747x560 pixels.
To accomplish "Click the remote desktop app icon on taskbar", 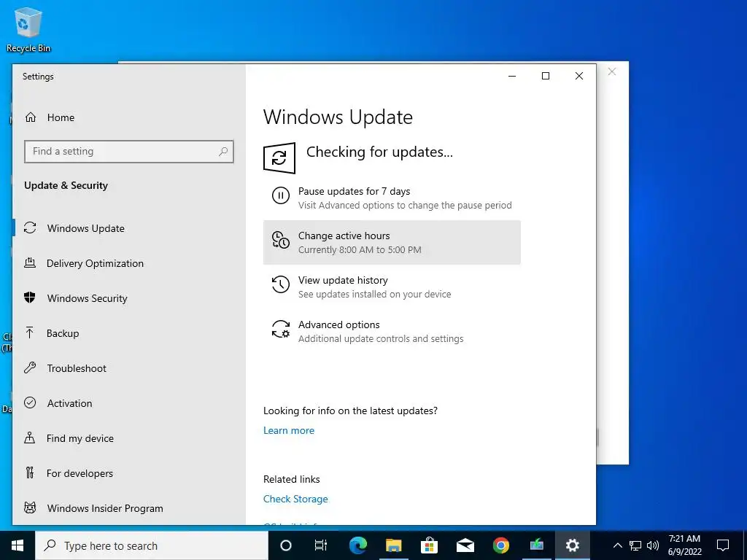I will click(536, 545).
